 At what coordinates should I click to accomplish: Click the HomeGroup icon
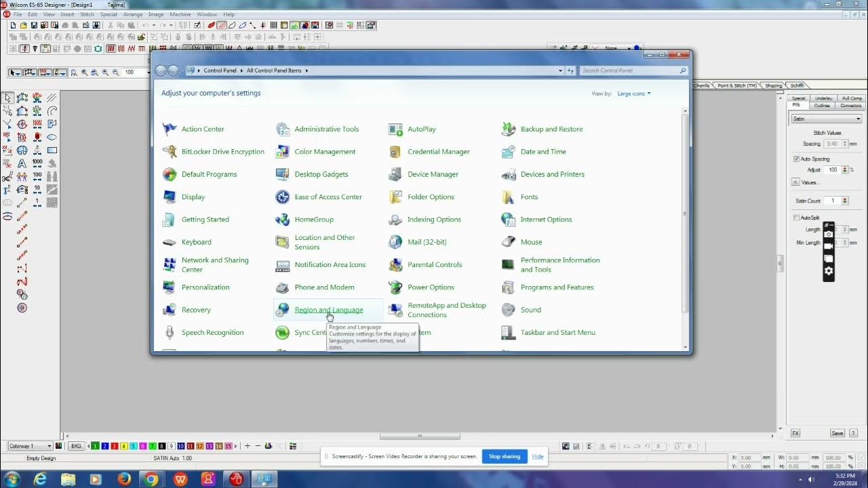pos(283,220)
